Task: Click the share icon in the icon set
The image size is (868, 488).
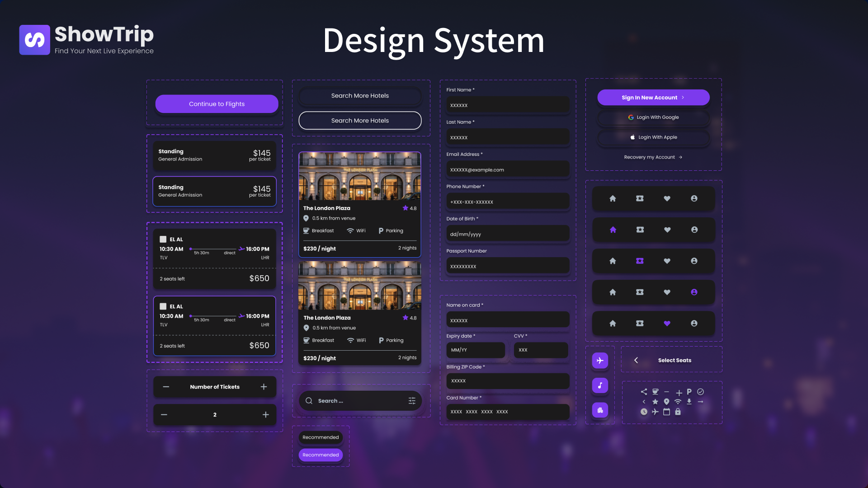Action: [x=644, y=392]
